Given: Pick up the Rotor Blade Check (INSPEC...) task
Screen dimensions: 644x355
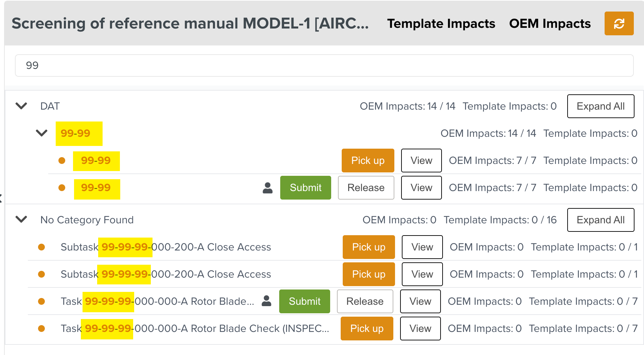Looking at the screenshot, I should 367,329.
